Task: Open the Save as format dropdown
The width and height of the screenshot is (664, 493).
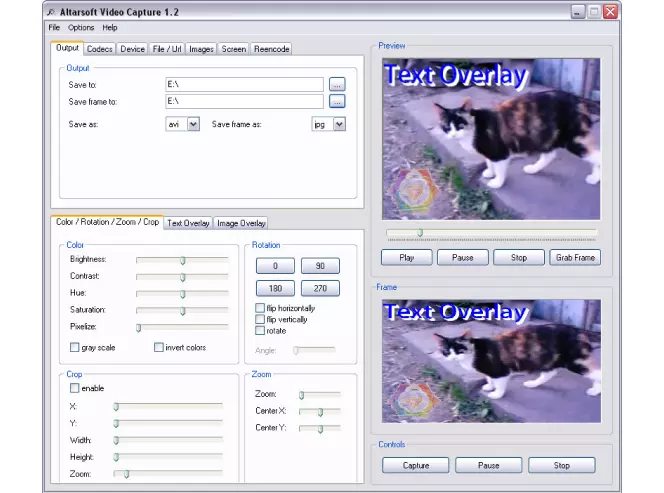Action: click(x=194, y=124)
